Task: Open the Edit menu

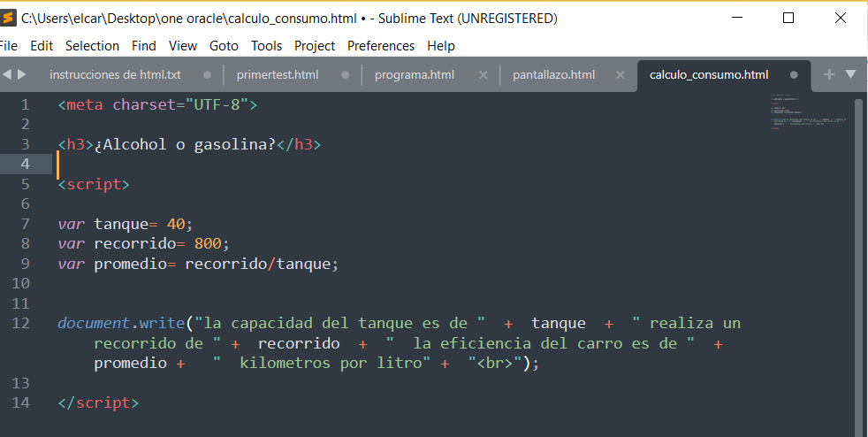Action: tap(42, 46)
